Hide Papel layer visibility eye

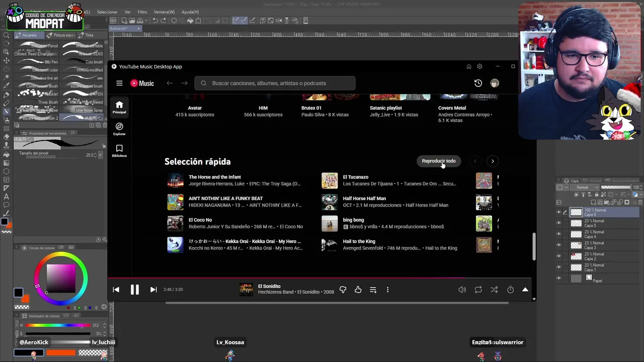click(558, 279)
